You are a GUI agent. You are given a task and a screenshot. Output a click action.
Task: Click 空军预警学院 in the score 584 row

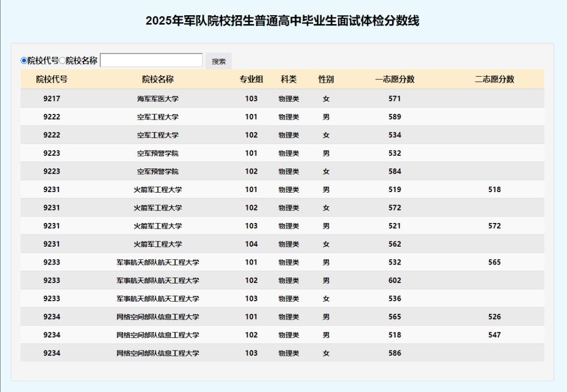(x=157, y=171)
